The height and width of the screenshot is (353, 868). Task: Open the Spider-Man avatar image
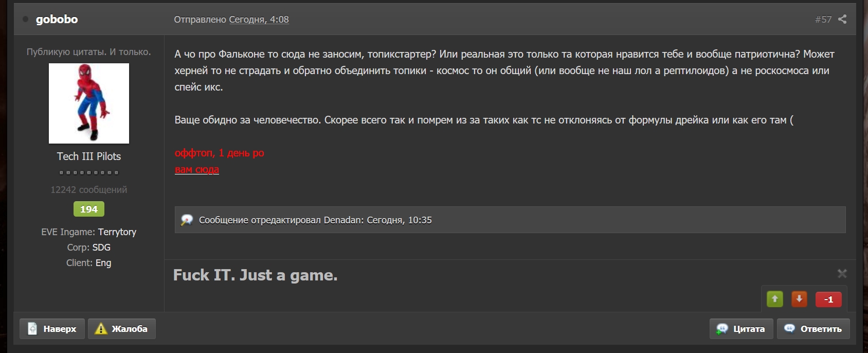[x=89, y=103]
